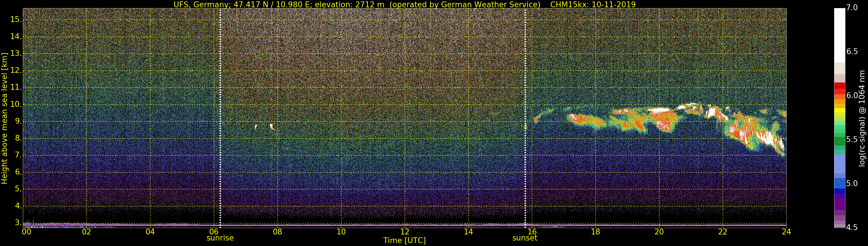Select the "5.0" colorbar scale value
This screenshot has width=868, height=246.
[852, 184]
